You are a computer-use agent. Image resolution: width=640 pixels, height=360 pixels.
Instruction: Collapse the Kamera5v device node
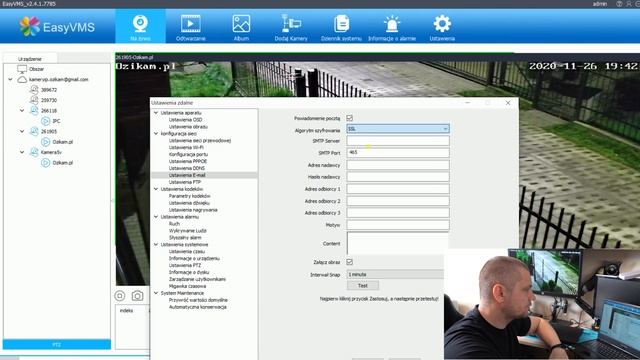click(x=22, y=152)
